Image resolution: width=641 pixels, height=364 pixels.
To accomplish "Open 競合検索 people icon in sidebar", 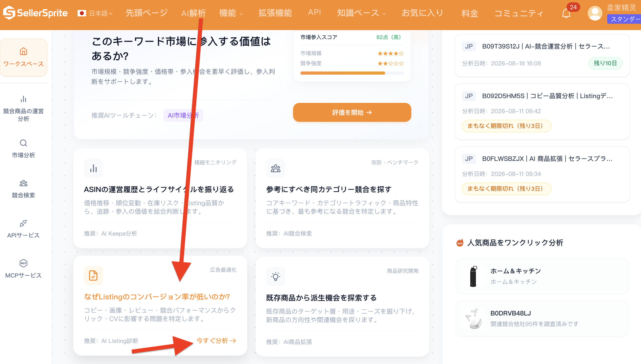I will point(23,183).
